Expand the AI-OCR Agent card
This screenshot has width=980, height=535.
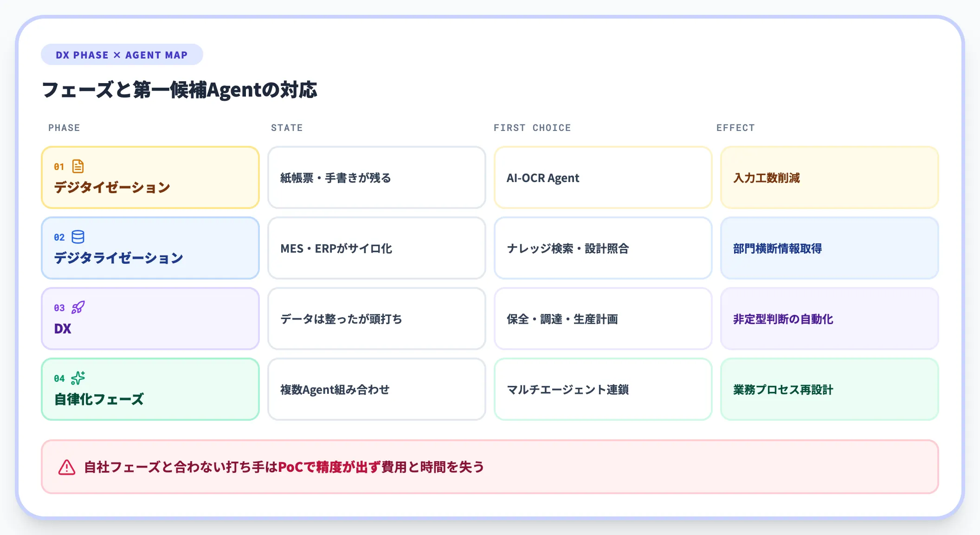[x=602, y=177]
